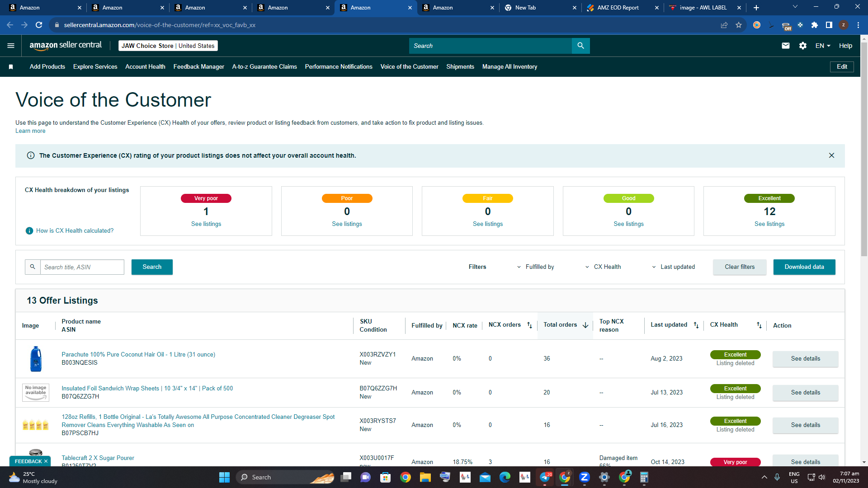Switch to the AMZ EOD Report tab
This screenshot has height=488, width=868.
623,8
